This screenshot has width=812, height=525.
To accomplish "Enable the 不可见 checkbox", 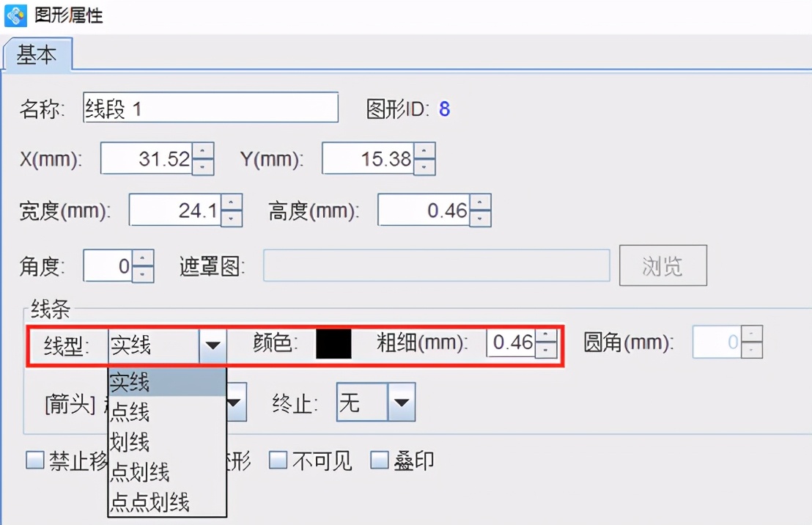I will point(278,460).
